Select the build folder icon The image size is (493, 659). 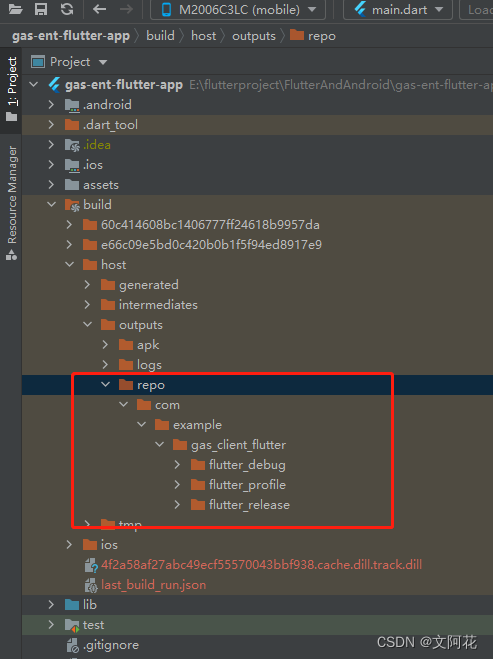[72, 205]
